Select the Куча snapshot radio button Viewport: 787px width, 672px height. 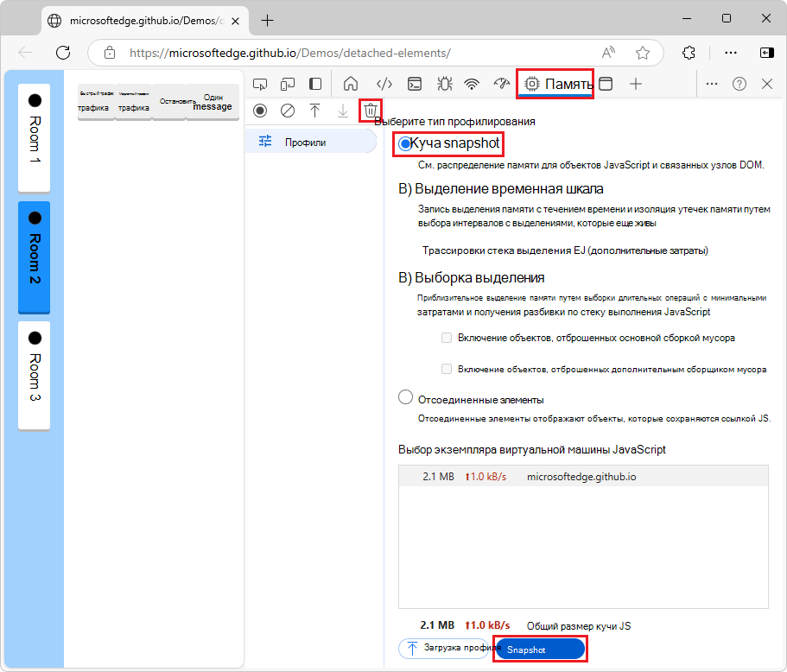pos(405,144)
